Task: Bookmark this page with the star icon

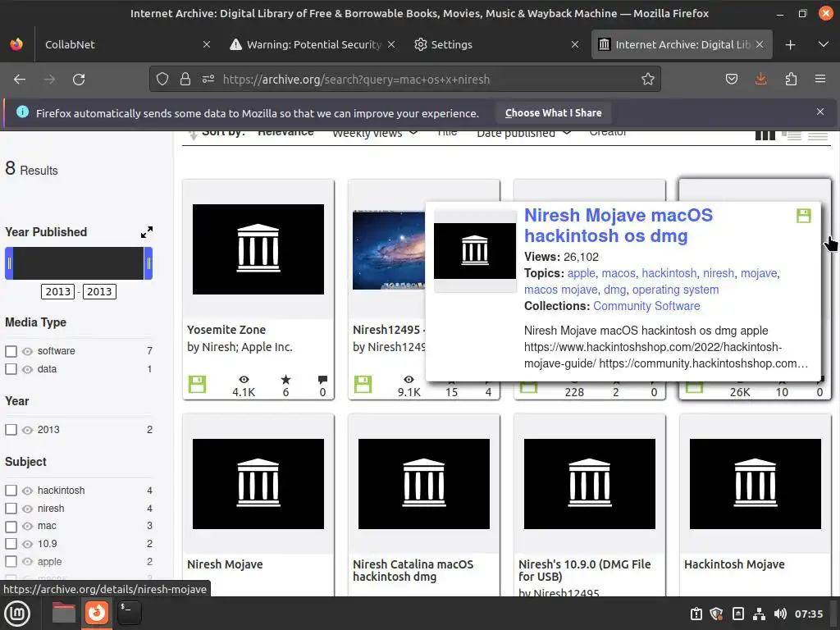Action: [648, 80]
